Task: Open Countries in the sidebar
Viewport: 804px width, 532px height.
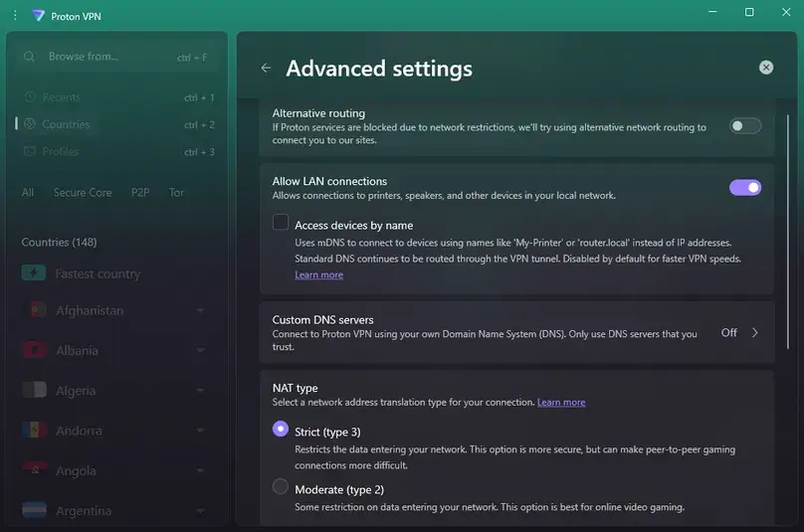Action: (x=118, y=124)
